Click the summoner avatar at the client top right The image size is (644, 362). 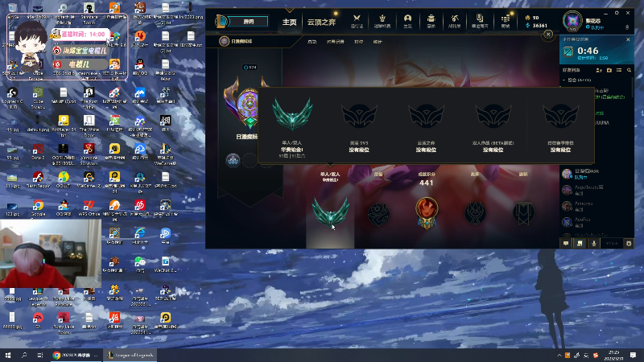(x=572, y=20)
